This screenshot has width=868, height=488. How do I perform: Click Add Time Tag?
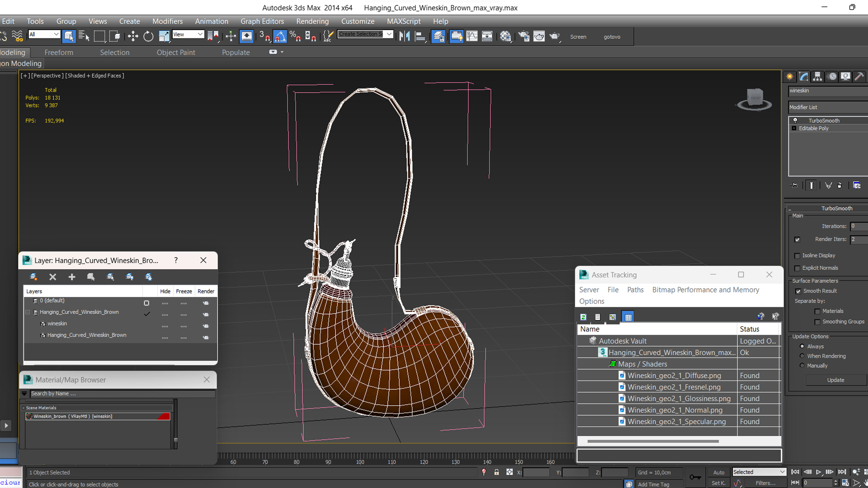pyautogui.click(x=653, y=484)
